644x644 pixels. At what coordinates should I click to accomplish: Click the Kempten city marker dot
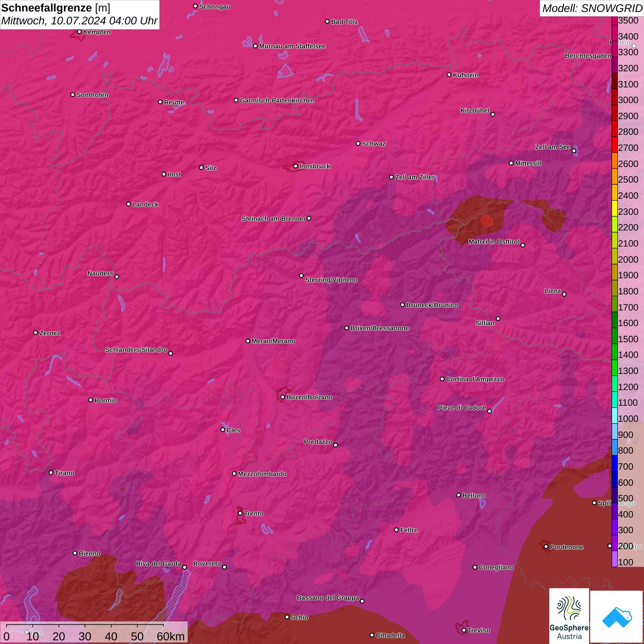pyautogui.click(x=79, y=32)
